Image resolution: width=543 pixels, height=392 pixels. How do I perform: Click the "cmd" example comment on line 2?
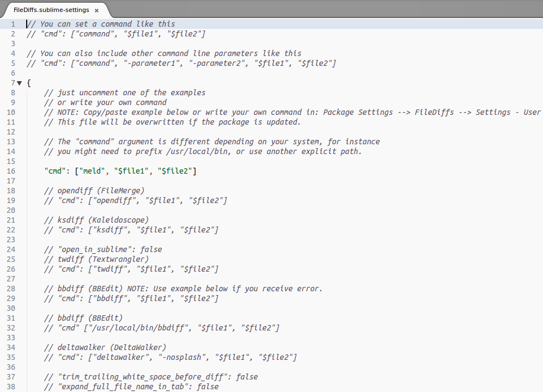pos(116,34)
